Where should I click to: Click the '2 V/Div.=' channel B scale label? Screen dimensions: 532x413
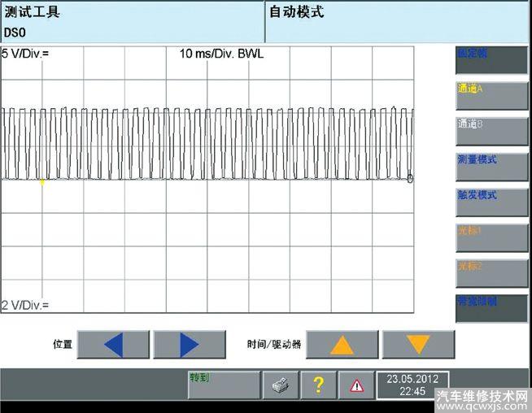[x=25, y=305]
